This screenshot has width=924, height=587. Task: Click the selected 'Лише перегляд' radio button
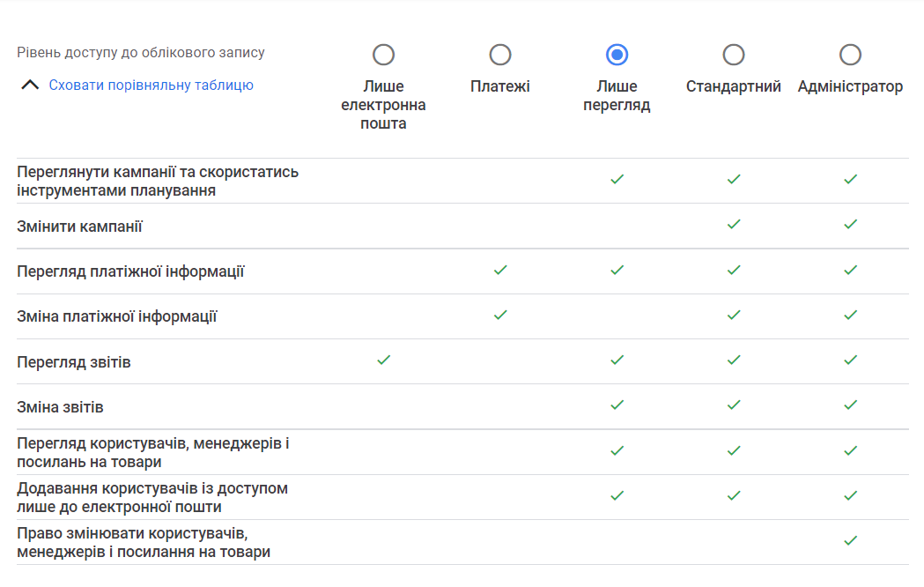pos(617,55)
